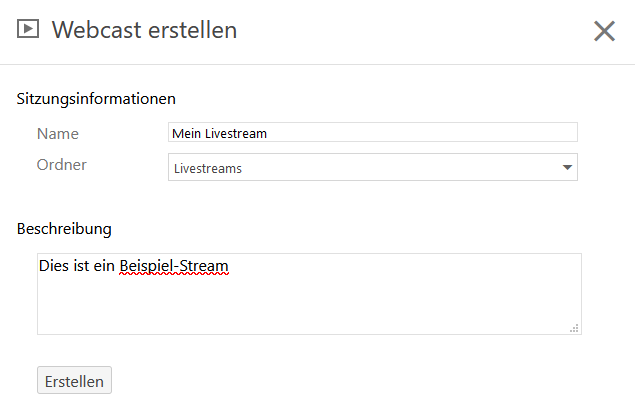
Task: Click the Name field label
Action: pos(58,134)
